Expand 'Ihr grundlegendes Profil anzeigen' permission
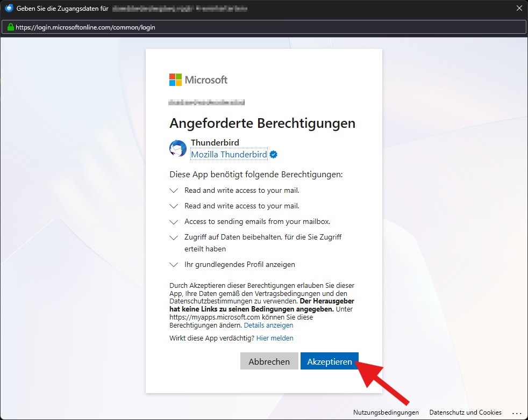The height and width of the screenshot is (420, 528). pos(174,265)
